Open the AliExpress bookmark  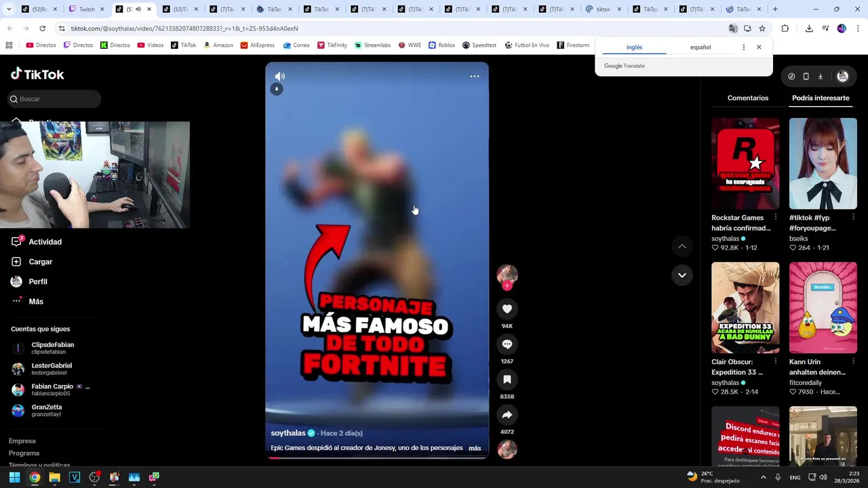pos(257,45)
